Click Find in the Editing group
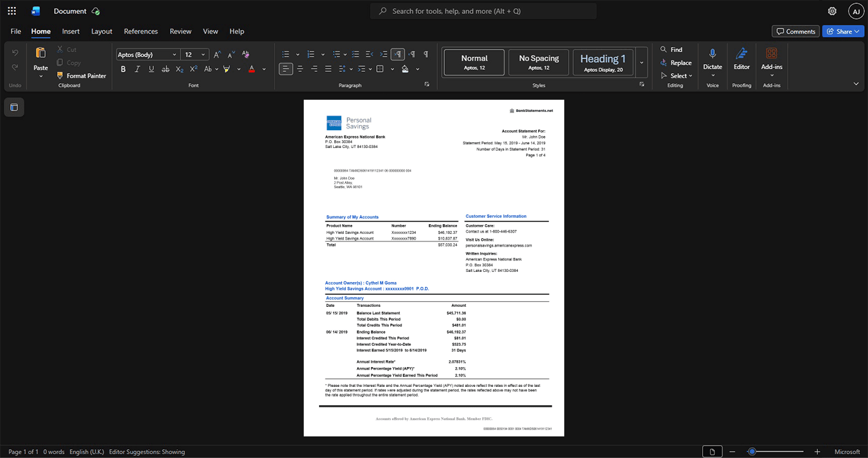The height and width of the screenshot is (458, 868). tap(671, 50)
